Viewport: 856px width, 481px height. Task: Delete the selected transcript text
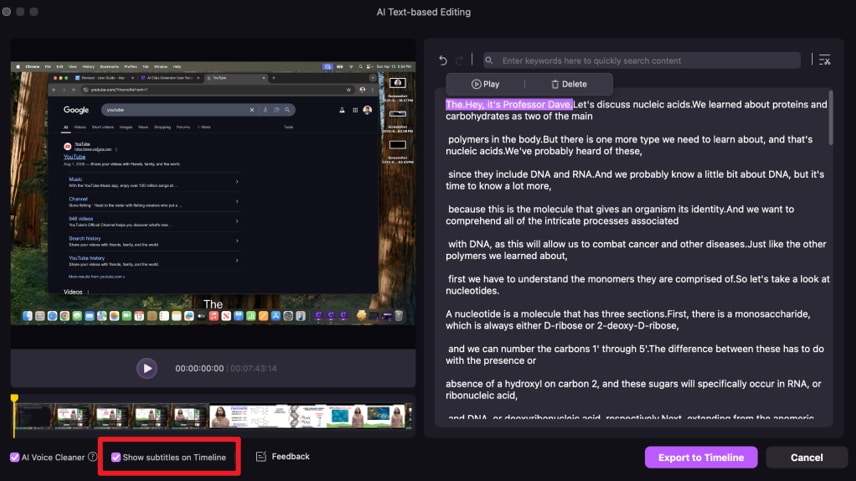569,84
